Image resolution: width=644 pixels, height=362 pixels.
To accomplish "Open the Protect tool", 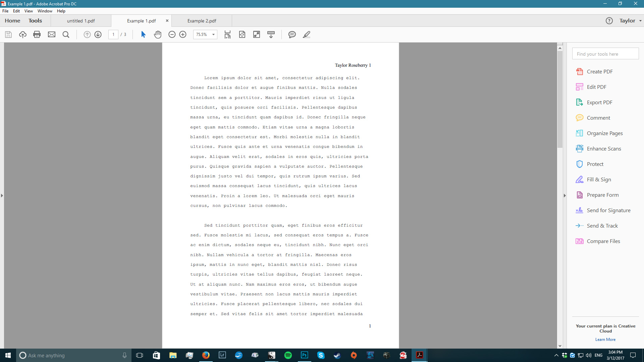I will point(590,164).
